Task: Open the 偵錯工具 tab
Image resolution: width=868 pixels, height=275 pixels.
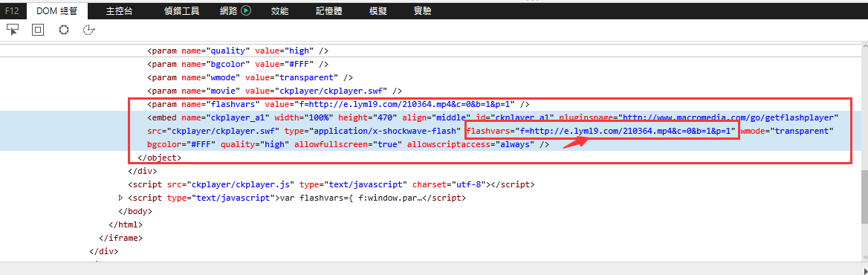Action: (182, 10)
